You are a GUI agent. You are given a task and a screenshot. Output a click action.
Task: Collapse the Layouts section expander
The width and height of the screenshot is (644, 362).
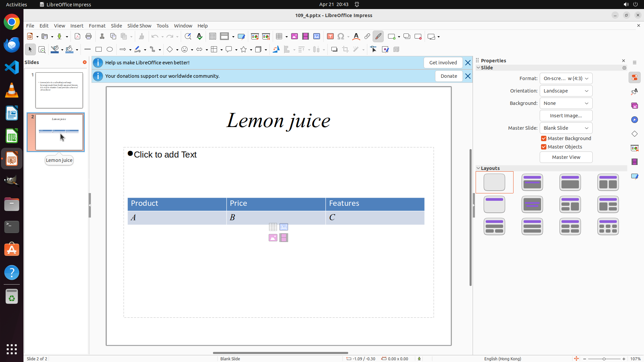(x=478, y=168)
